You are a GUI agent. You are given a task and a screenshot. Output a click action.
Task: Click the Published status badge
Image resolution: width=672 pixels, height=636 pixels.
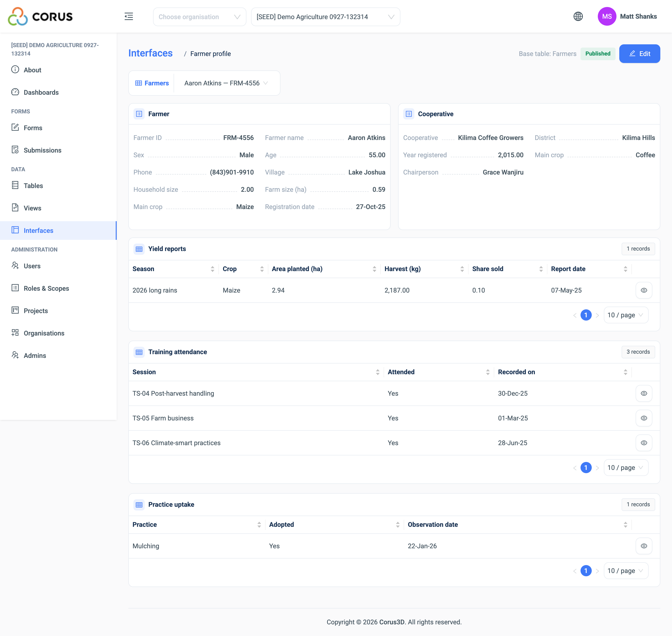[598, 54]
